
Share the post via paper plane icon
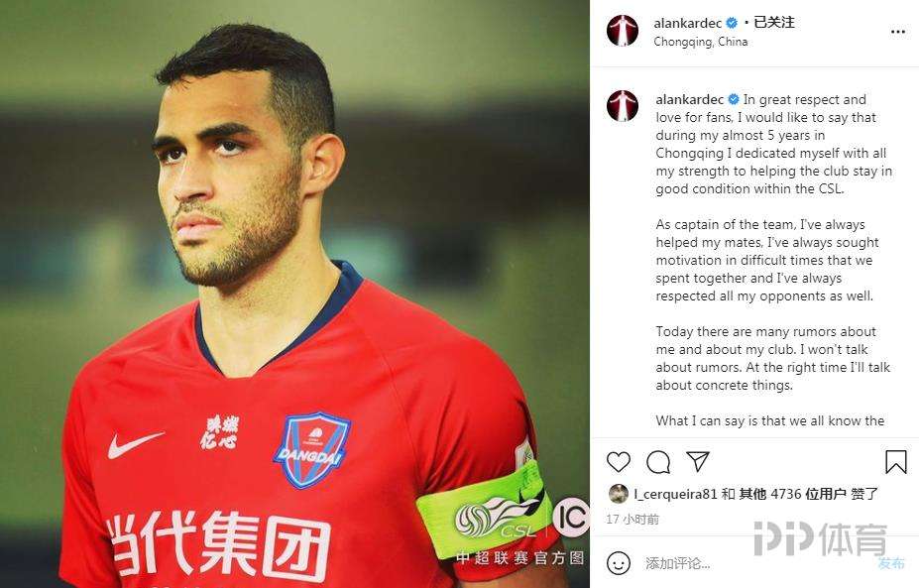698,461
